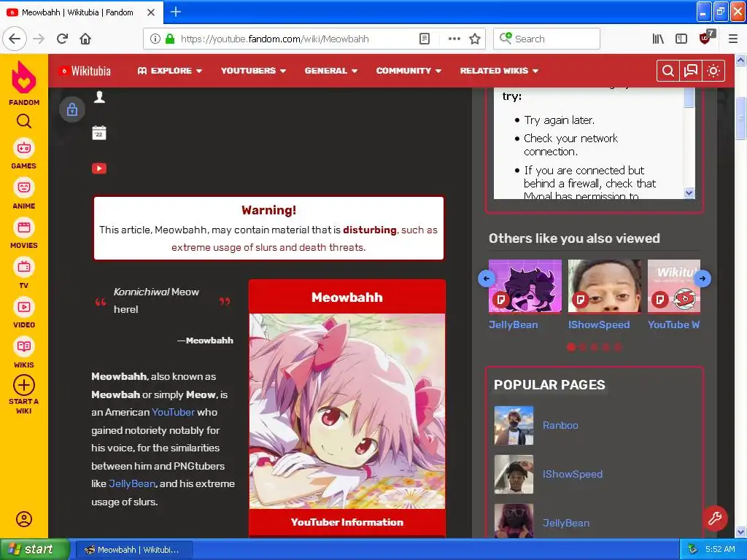Expand the YouTubers menu
This screenshot has height=560, width=747.
point(253,71)
